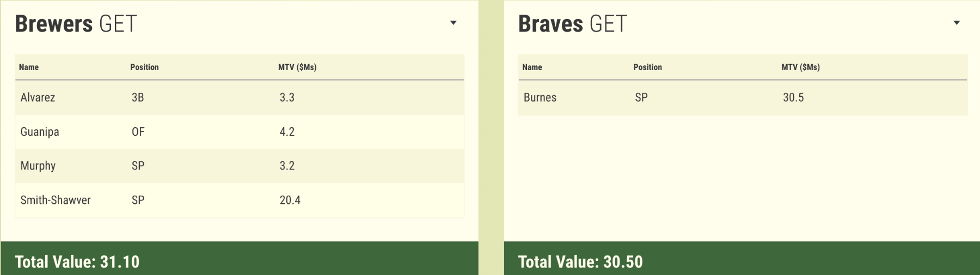Click Burnes' 30.5 MTV value
This screenshot has height=275, width=980.
pos(793,98)
